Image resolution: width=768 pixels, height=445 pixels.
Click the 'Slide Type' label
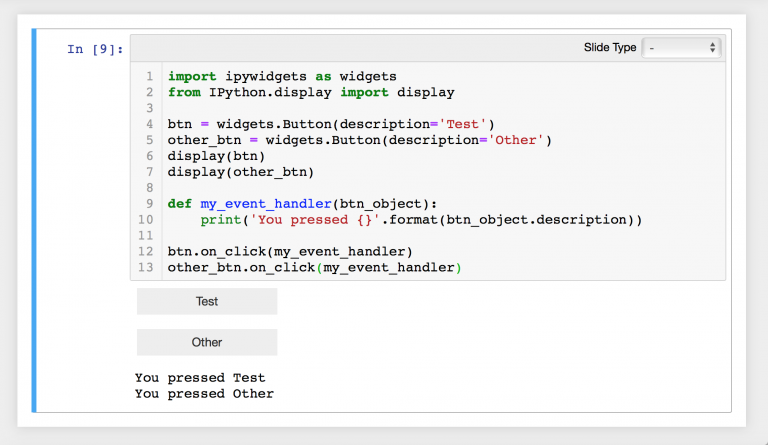610,47
